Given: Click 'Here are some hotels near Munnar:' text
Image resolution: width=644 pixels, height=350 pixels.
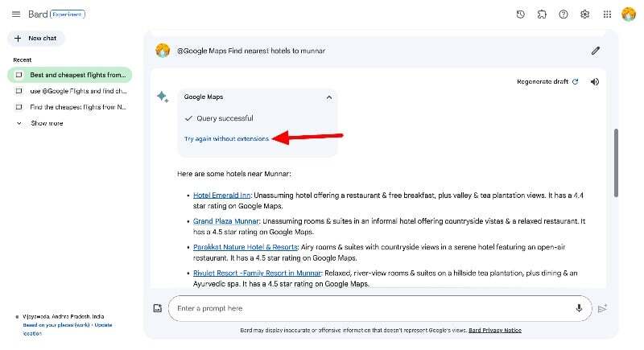Looking at the screenshot, I should pos(234,174).
